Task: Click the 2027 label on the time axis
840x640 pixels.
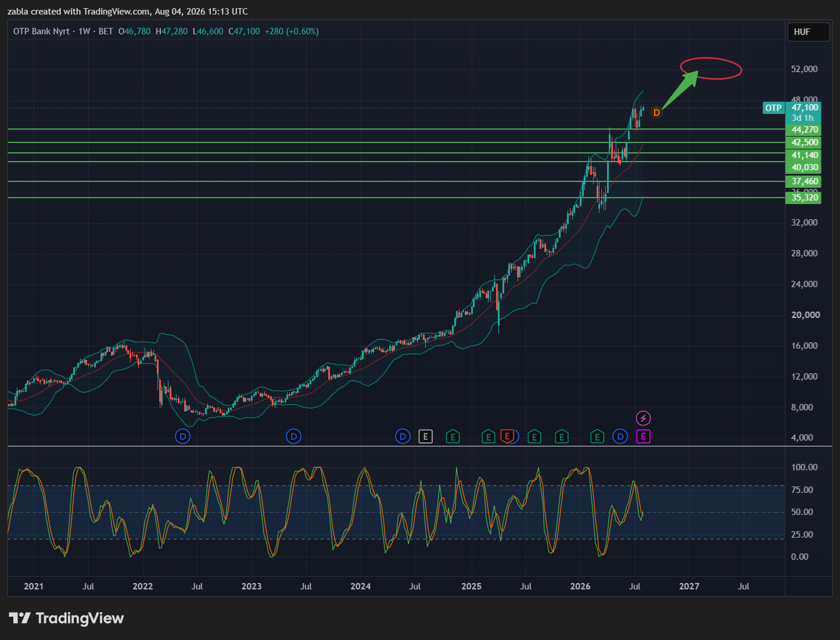Action: coord(690,587)
